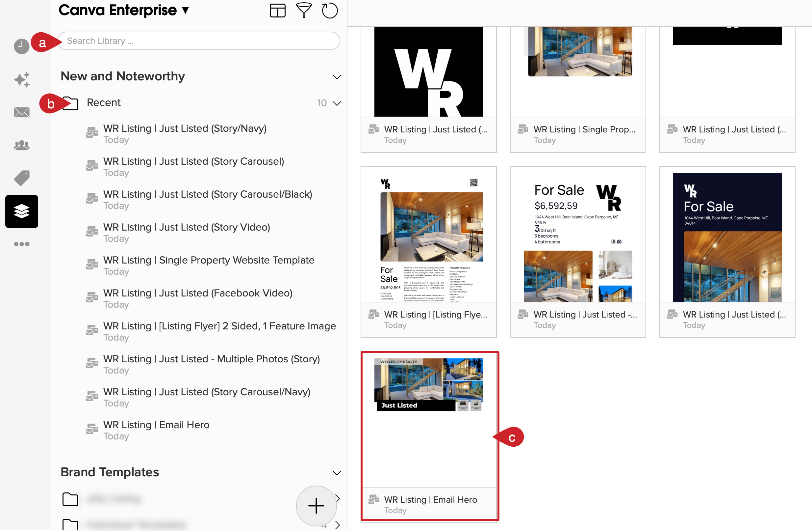Click the refresh library icon
The height and width of the screenshot is (531, 812).
(x=329, y=11)
